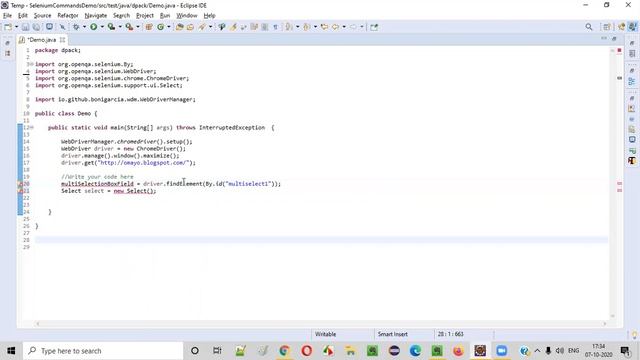
Task: Click the Windows Start button
Action: pos(11,351)
